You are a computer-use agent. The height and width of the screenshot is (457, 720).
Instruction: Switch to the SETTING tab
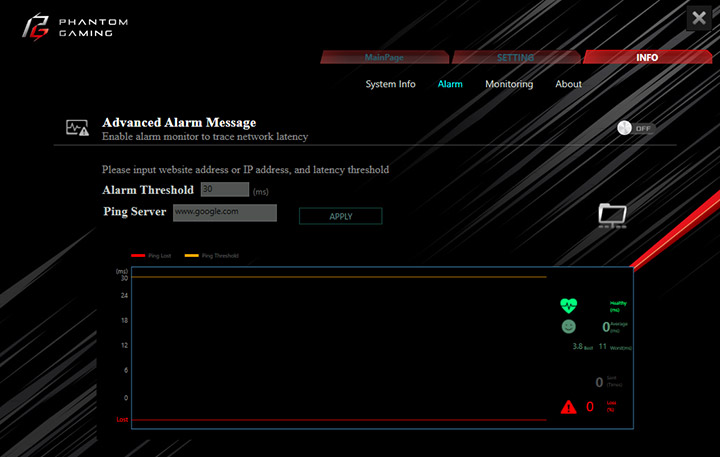tap(515, 57)
